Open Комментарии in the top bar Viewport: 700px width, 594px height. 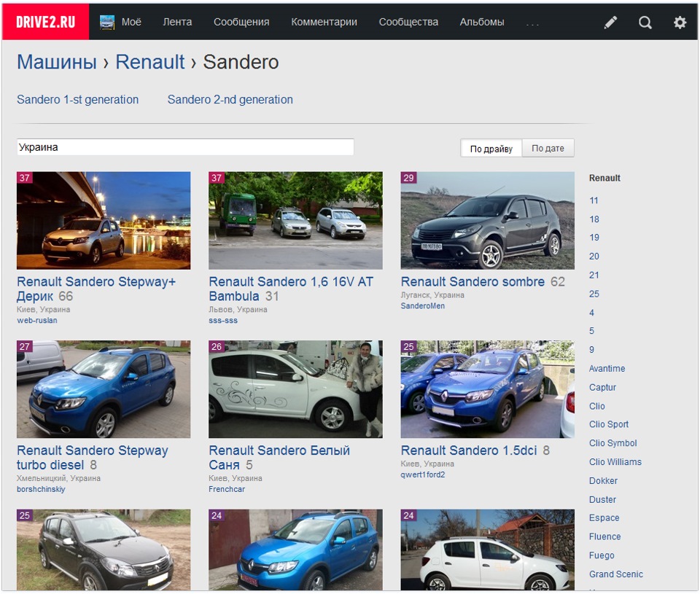324,22
